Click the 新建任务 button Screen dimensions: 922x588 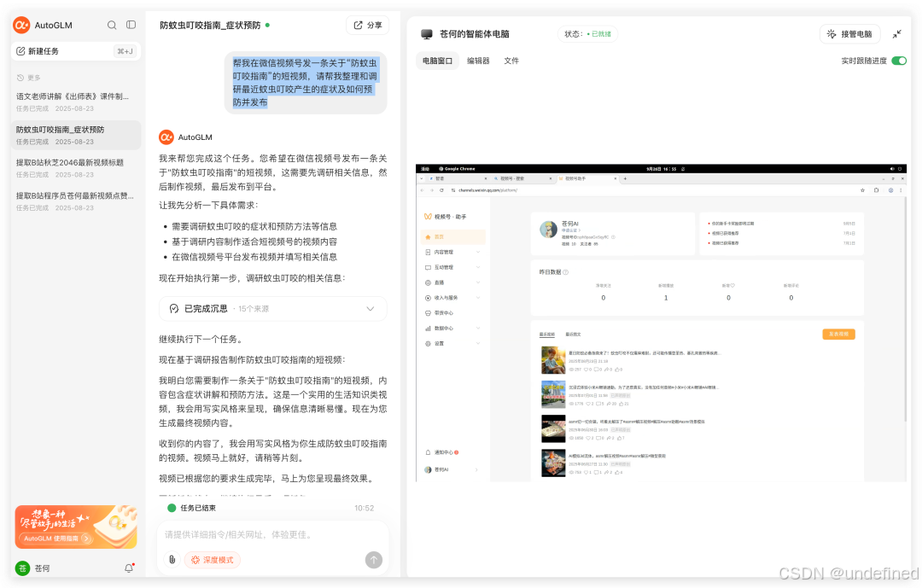coord(76,51)
